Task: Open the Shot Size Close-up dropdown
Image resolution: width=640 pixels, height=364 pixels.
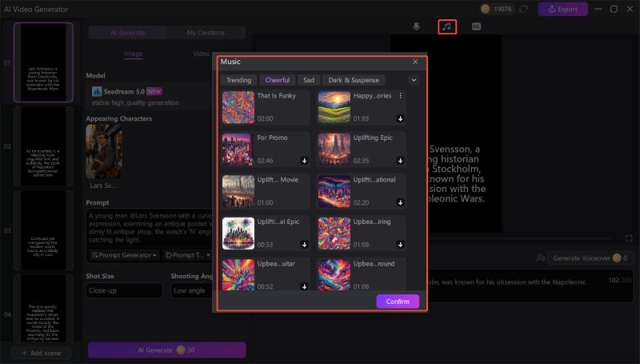Action: point(122,291)
